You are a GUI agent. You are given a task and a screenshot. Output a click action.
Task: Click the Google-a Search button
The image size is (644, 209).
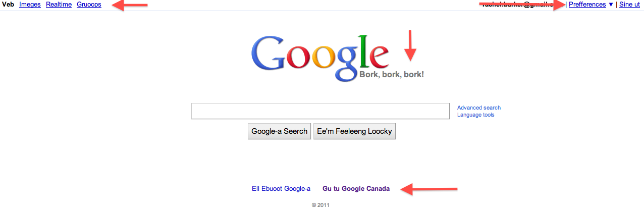coord(279,131)
